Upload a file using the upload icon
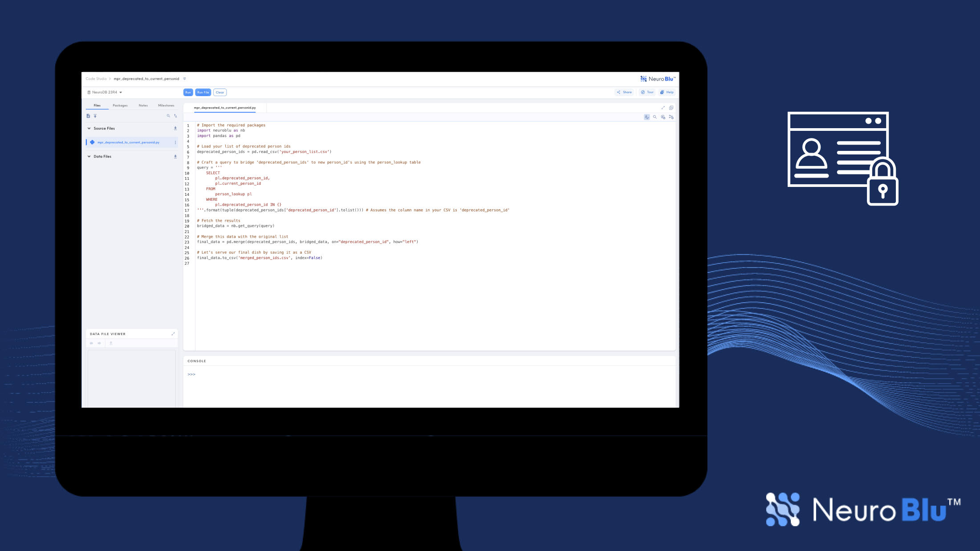The width and height of the screenshot is (980, 551). click(95, 116)
